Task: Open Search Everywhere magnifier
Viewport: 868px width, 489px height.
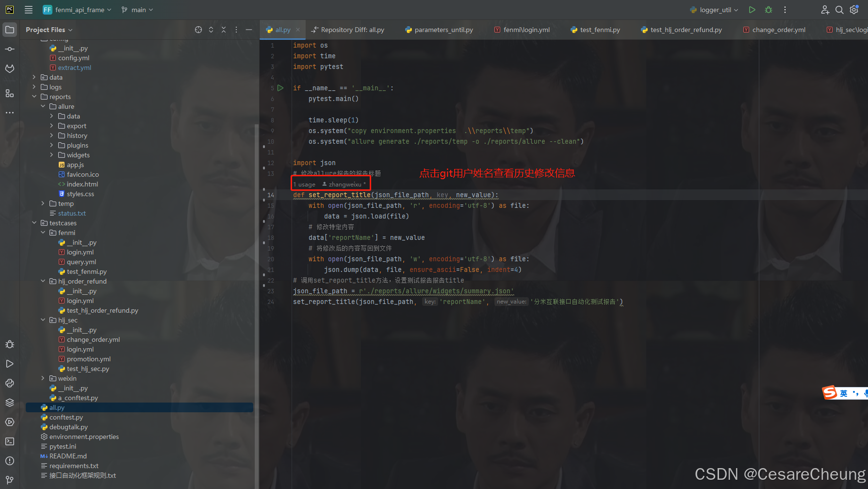Action: (839, 10)
